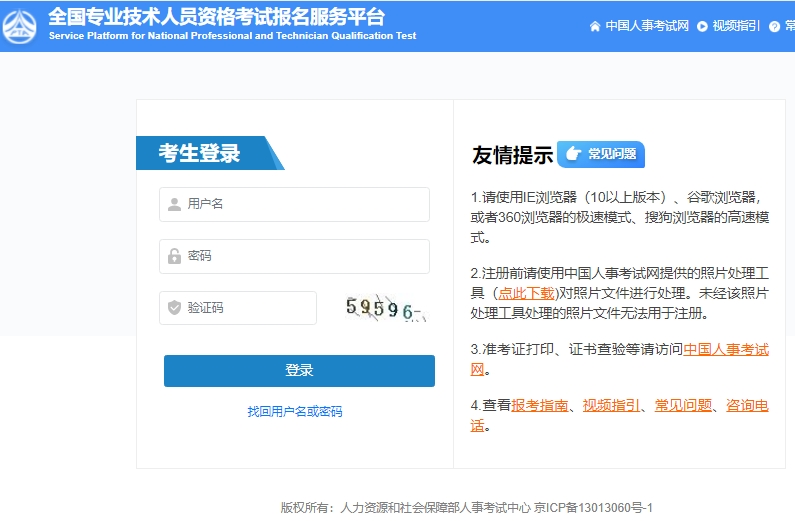The image size is (795, 521).
Task: Focus the 密码 password input field
Action: tap(294, 256)
